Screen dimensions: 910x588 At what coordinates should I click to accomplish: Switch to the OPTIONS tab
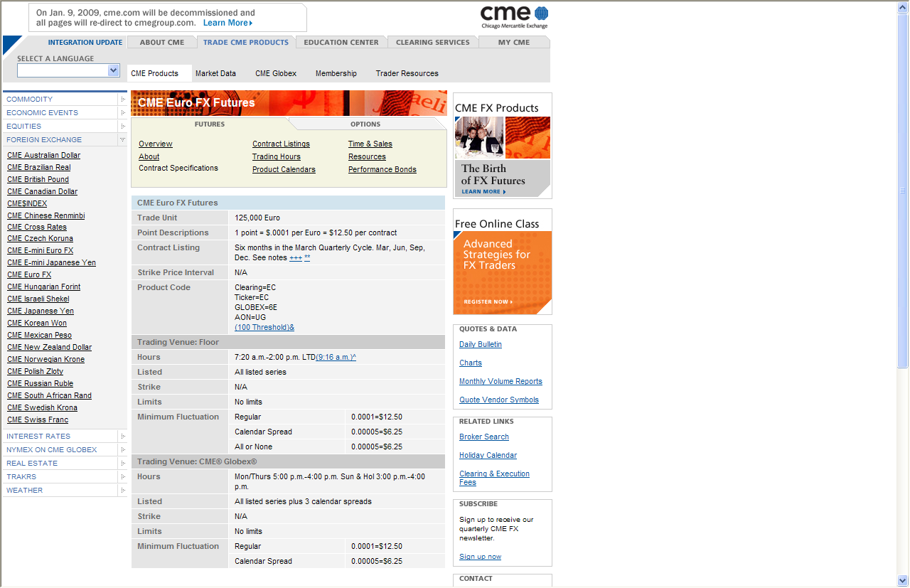[365, 124]
